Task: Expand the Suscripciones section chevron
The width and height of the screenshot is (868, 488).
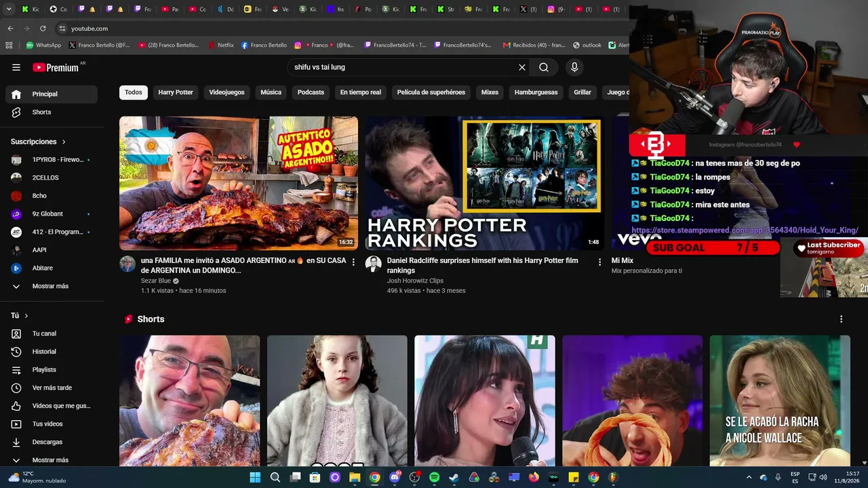Action: pos(64,142)
